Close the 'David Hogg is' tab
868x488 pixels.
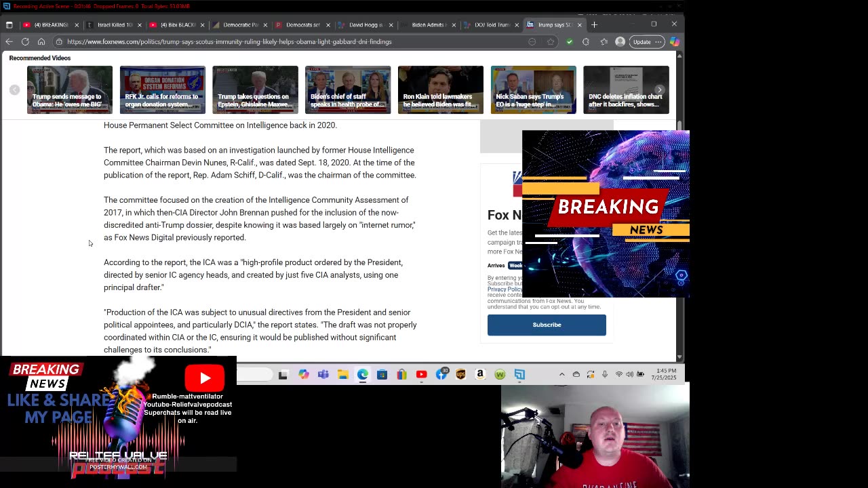[391, 25]
